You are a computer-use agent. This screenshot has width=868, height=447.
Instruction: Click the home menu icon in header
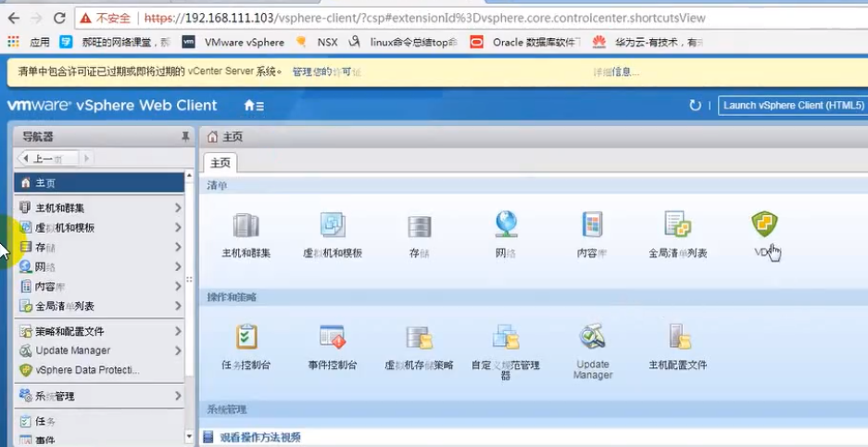click(254, 105)
